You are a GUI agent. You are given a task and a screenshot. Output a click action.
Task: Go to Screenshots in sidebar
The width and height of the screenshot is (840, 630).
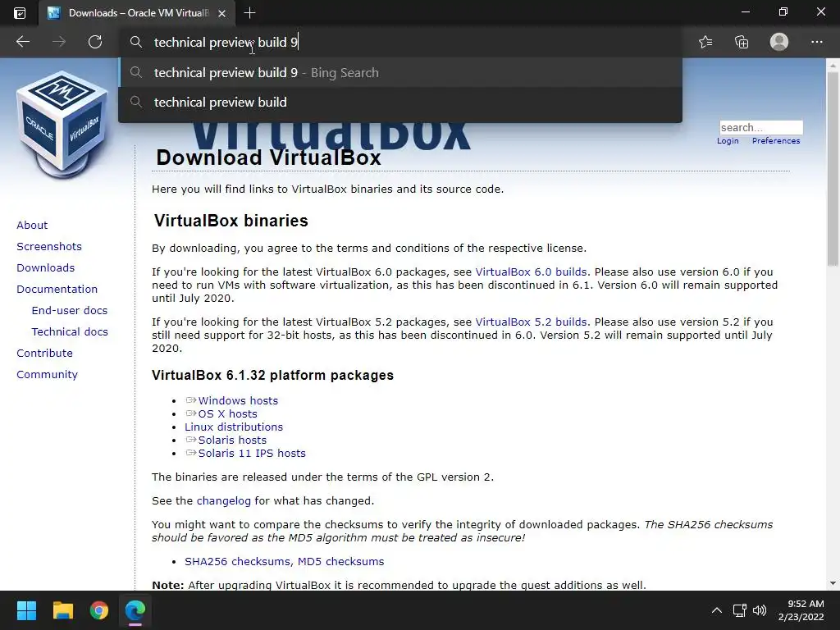coord(49,246)
